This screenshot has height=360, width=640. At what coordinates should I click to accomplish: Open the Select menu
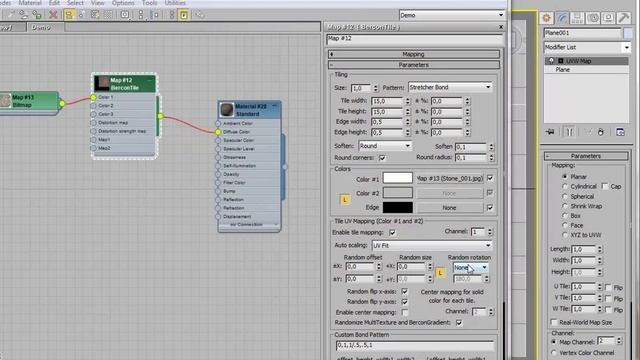coord(75,3)
